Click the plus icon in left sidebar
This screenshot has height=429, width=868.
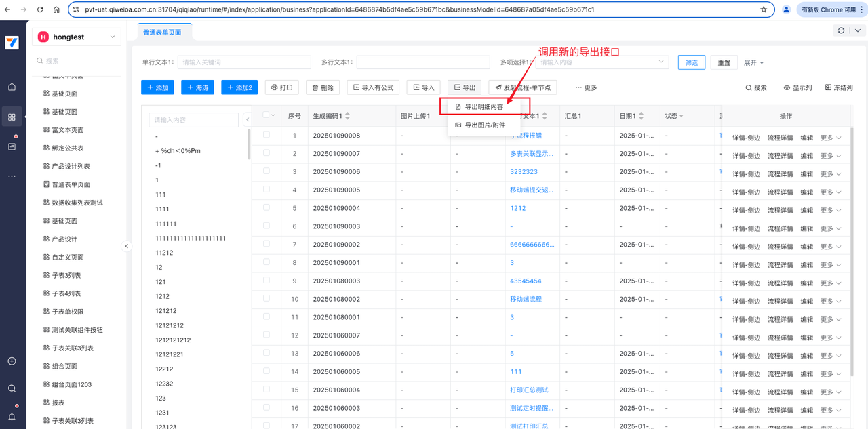point(12,361)
